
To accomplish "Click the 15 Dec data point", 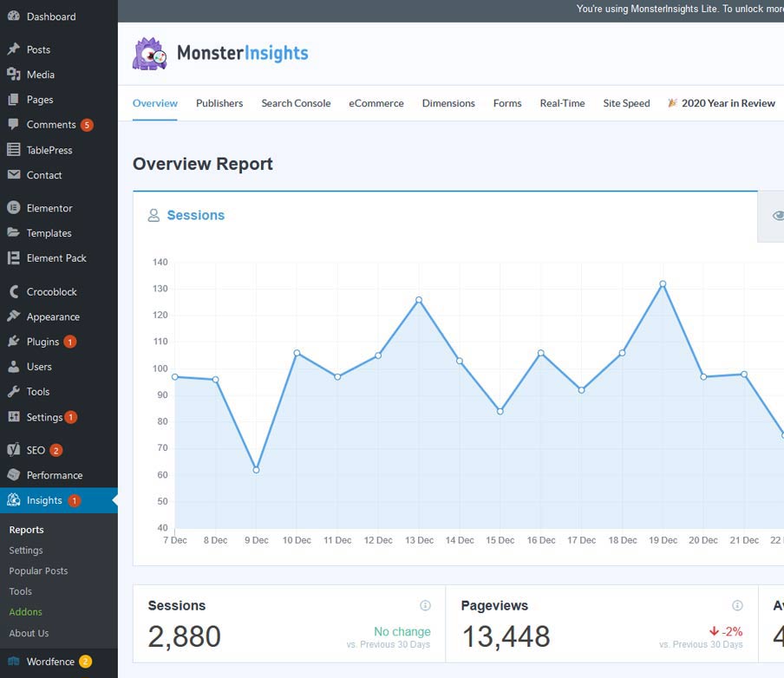I will pos(500,412).
